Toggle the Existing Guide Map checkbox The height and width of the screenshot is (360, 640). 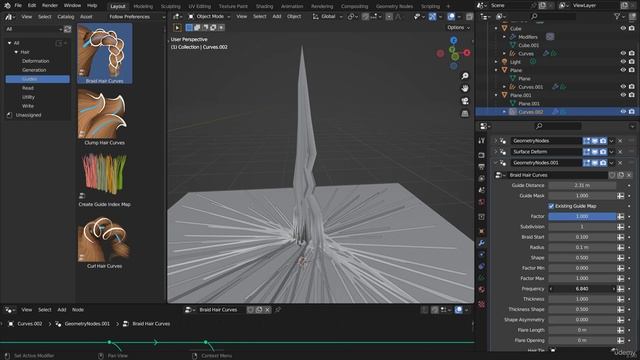[x=551, y=206]
